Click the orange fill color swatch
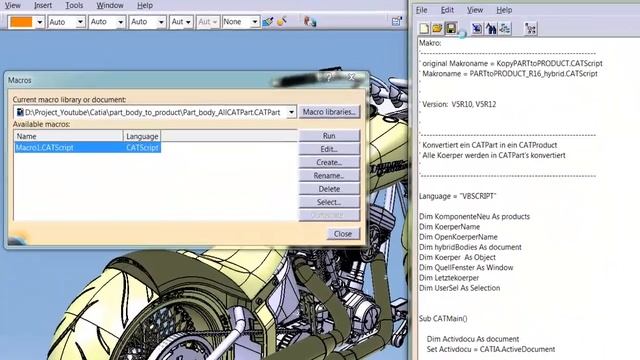The image size is (640, 360). coord(21,22)
